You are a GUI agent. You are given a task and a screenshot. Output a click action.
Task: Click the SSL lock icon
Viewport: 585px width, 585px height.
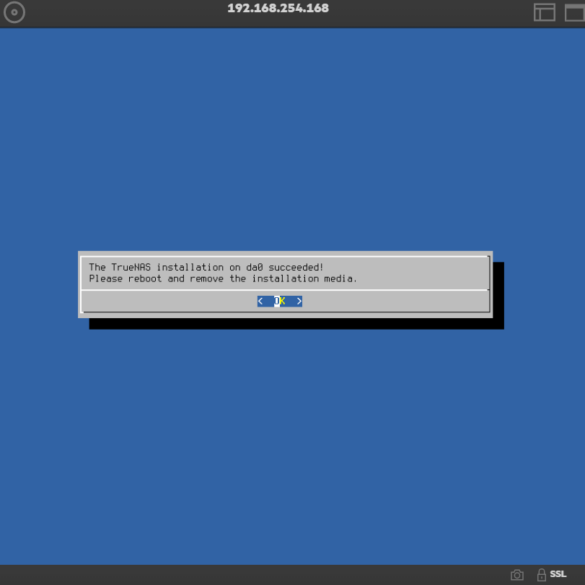click(541, 575)
